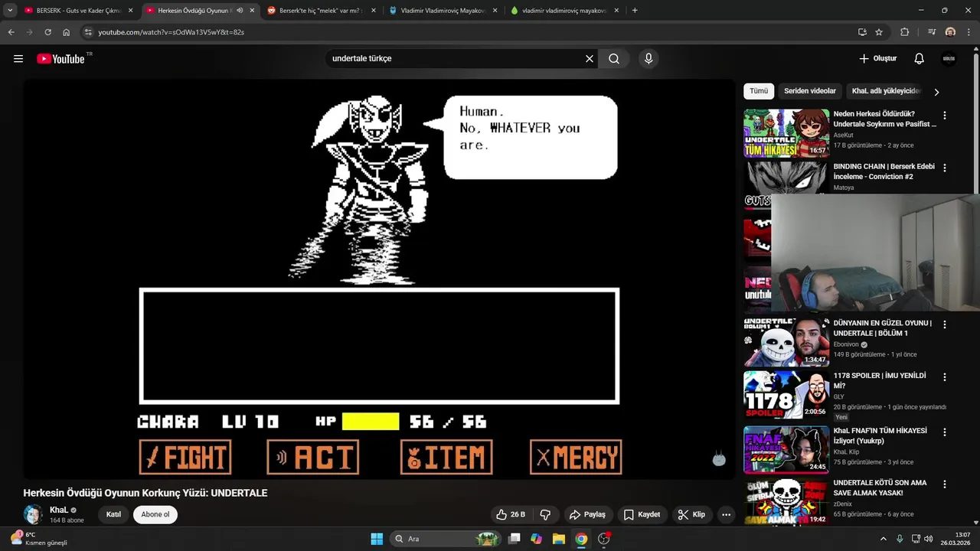The height and width of the screenshot is (551, 980).
Task: Reload the page with refresh icon
Action: pyautogui.click(x=47, y=32)
